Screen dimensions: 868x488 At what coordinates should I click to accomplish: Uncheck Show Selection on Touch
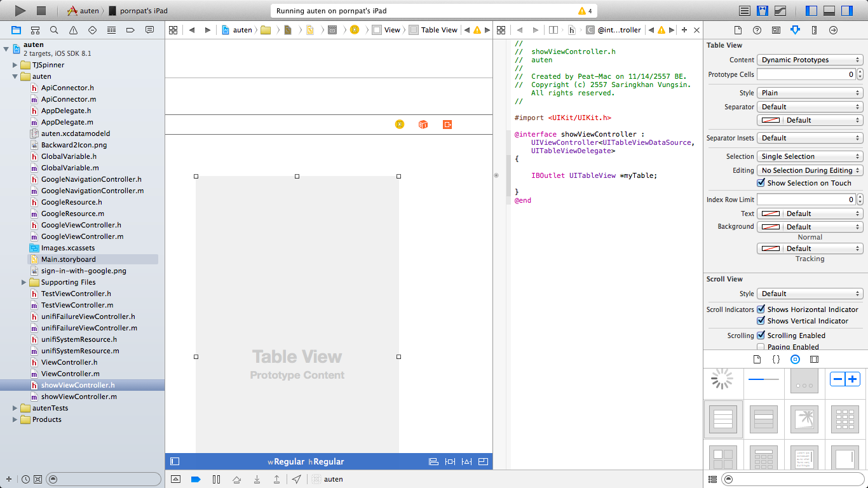(x=761, y=183)
